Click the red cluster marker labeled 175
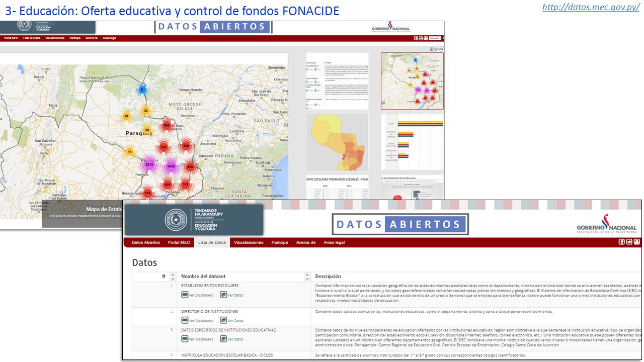This screenshot has height=362, width=644. pyautogui.click(x=147, y=193)
